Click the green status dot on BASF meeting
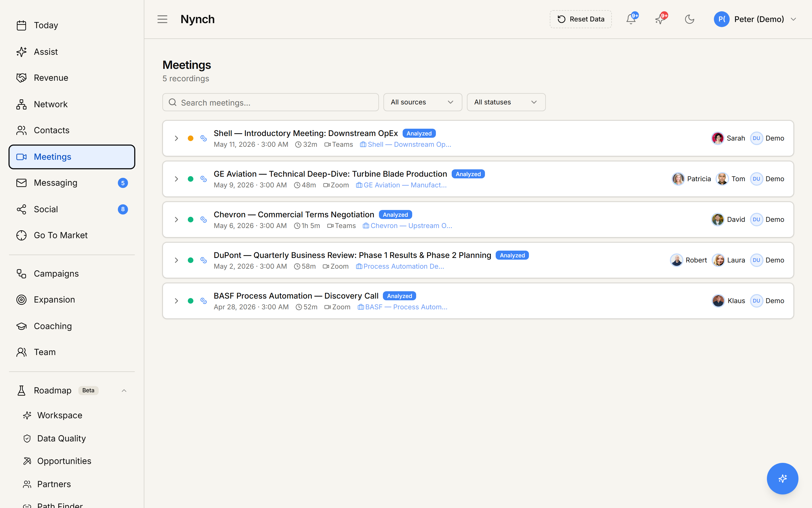 [191, 301]
